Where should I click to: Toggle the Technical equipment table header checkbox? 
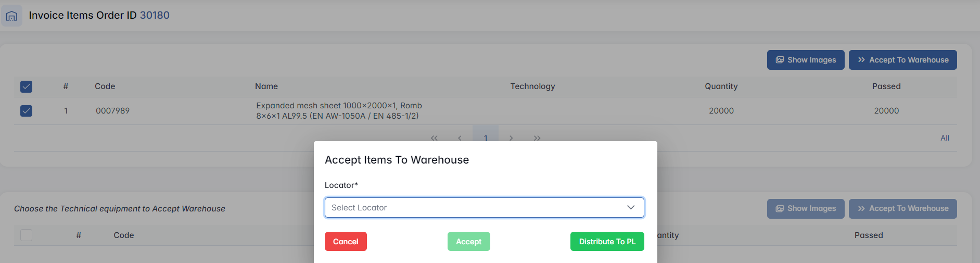[x=26, y=235]
